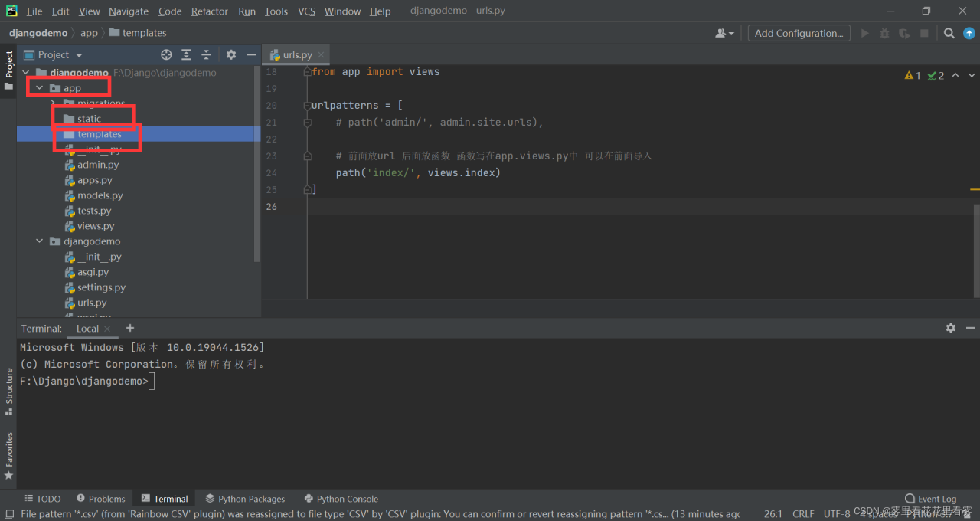The height and width of the screenshot is (521, 980).
Task: Click the warnings indicator in editor
Action: click(x=913, y=75)
